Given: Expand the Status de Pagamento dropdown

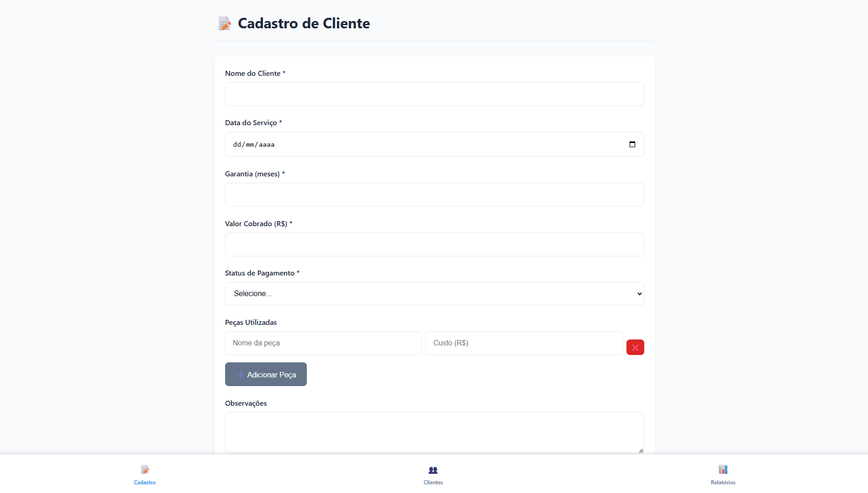Looking at the screenshot, I should point(434,294).
